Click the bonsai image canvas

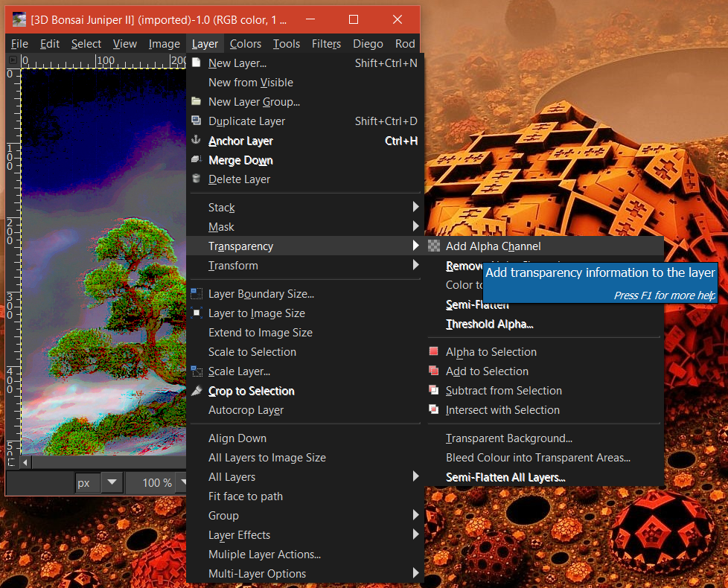[103, 262]
